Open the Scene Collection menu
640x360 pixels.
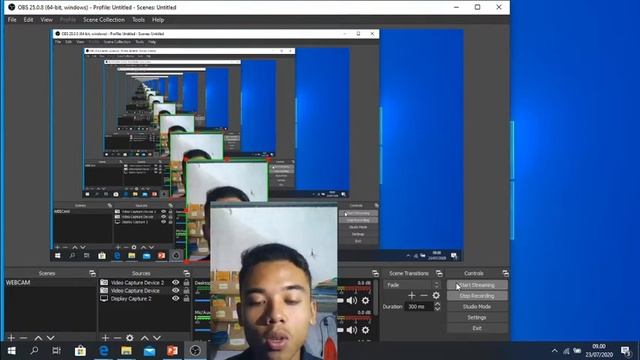tap(104, 20)
